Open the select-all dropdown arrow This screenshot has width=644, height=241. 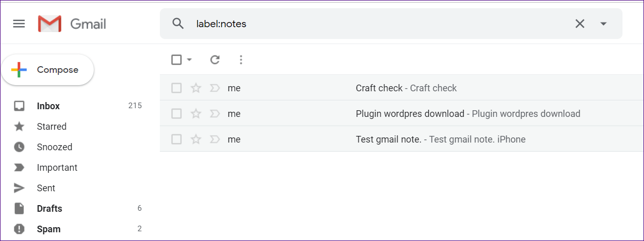(190, 60)
